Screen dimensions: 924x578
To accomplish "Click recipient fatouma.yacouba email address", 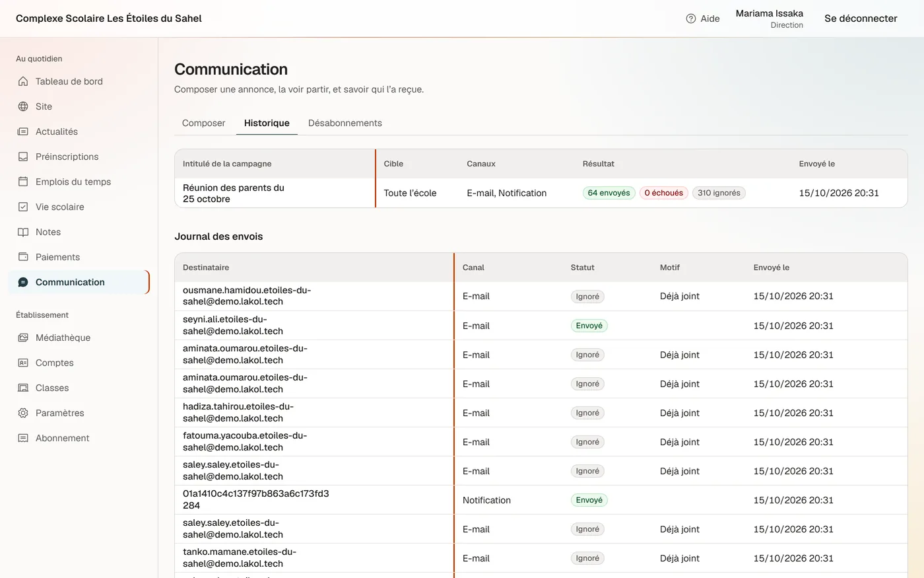I will coord(245,441).
